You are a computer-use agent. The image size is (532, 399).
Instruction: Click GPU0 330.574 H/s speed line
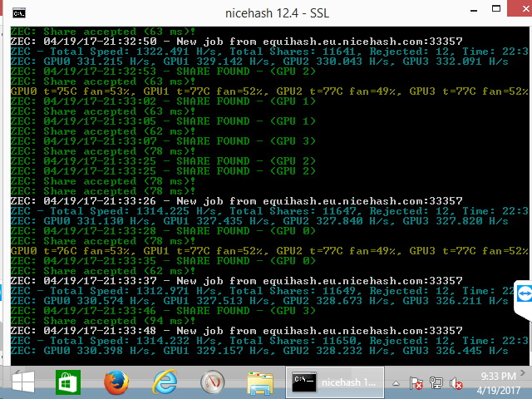[x=259, y=301]
